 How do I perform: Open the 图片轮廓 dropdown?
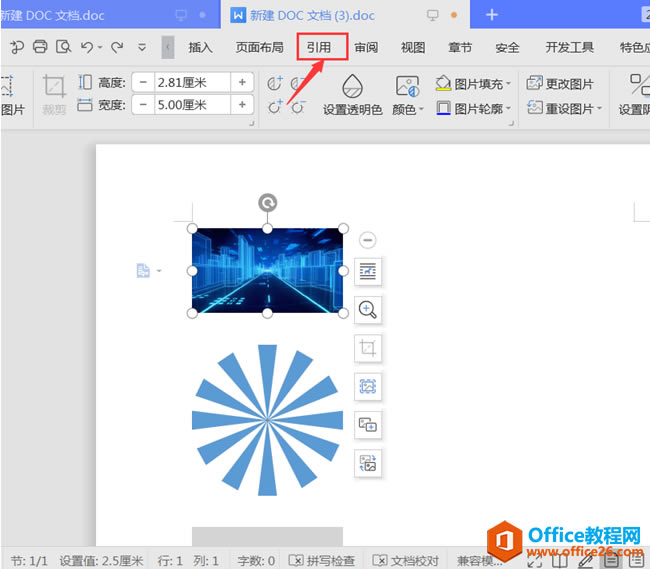pos(473,109)
